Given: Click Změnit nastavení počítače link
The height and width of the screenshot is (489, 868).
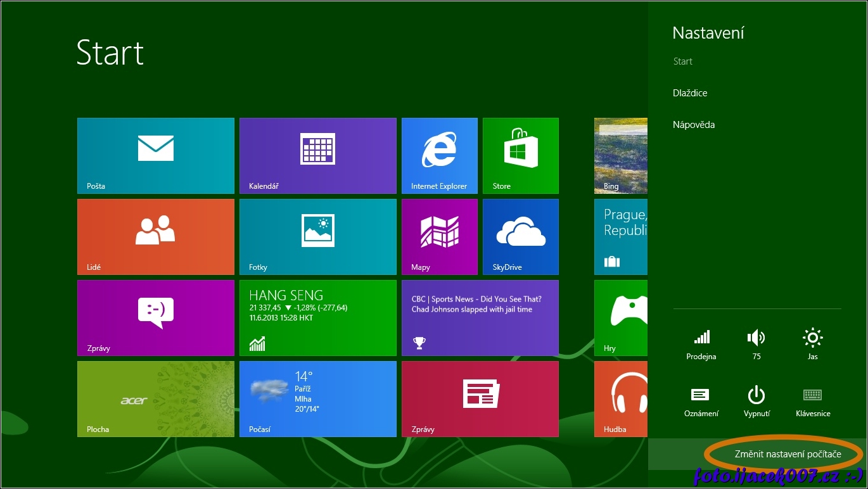Looking at the screenshot, I should [x=788, y=454].
